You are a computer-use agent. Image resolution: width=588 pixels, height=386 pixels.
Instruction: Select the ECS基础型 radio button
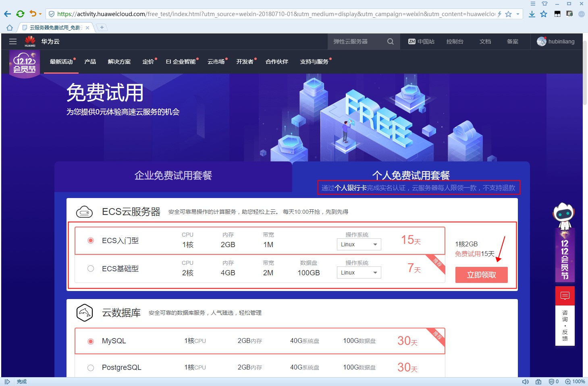pyautogui.click(x=91, y=268)
